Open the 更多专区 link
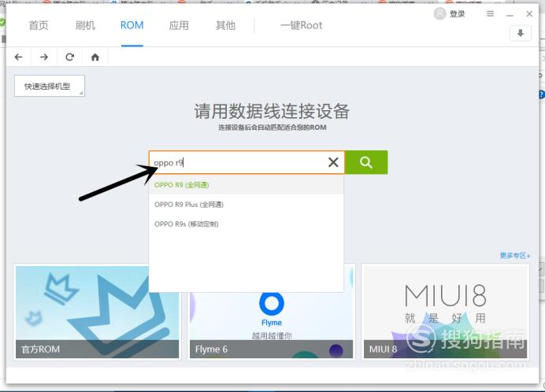Screen dimensions: 545x392 [x=515, y=255]
